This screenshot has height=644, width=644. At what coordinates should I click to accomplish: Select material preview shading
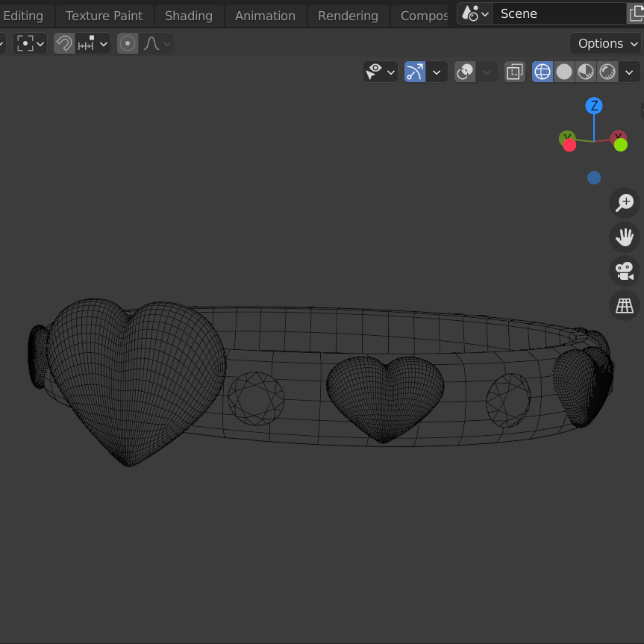[x=586, y=72]
